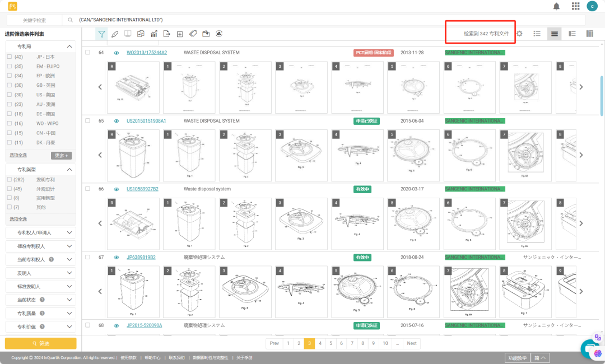Click 更多+ to show more patent offices

coord(62,155)
